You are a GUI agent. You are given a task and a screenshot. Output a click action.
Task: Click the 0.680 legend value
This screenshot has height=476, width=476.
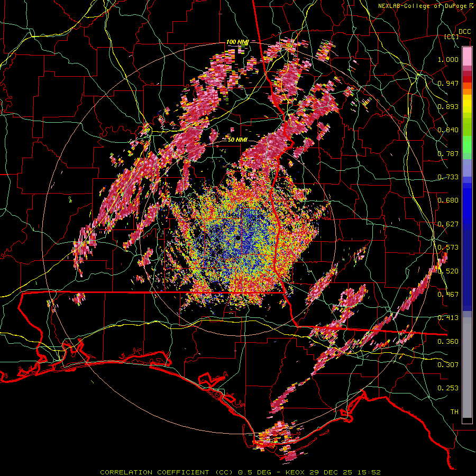[x=448, y=200]
